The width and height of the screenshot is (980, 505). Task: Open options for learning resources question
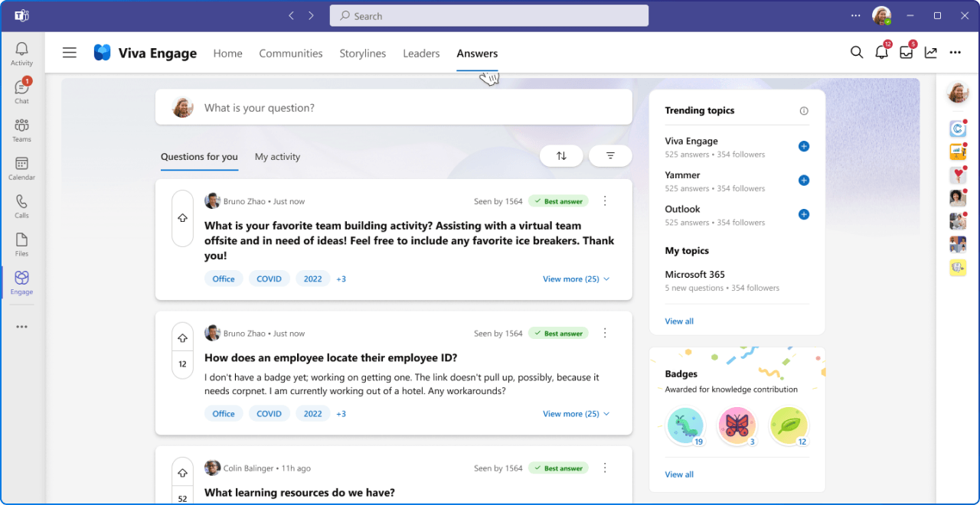605,468
